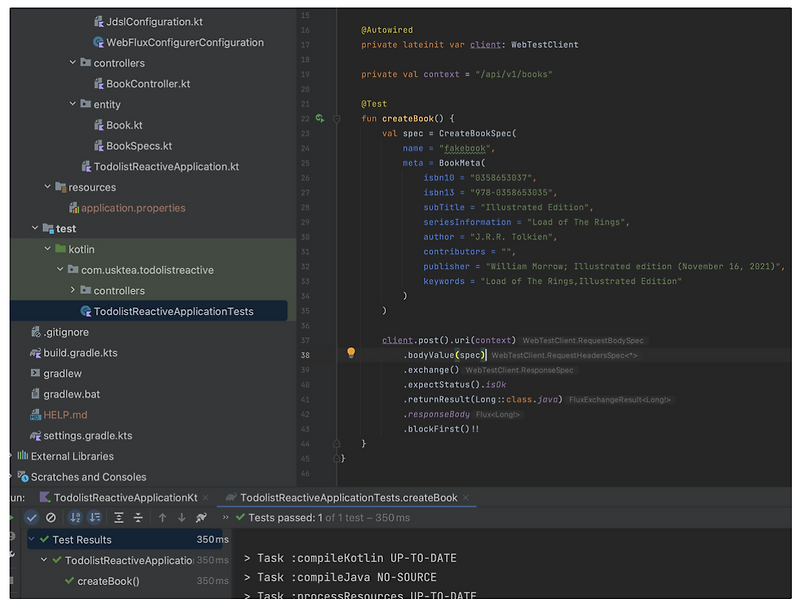Jump to previous test with up arrow icon
Image resolution: width=800 pixels, height=601 pixels.
[x=162, y=518]
